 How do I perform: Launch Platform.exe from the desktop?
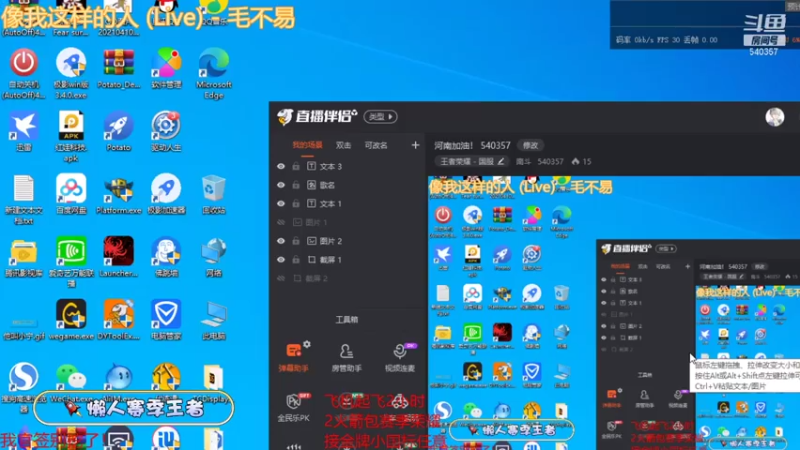118,194
